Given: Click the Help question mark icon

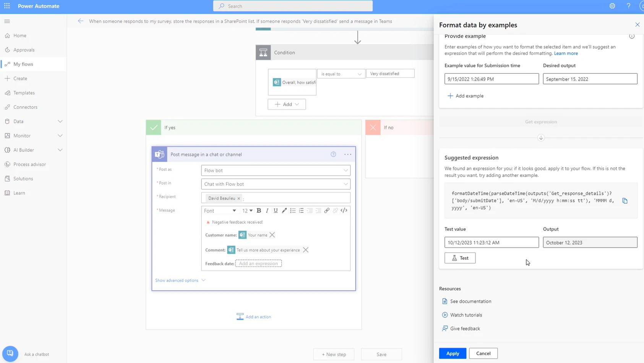Looking at the screenshot, I should point(628,6).
